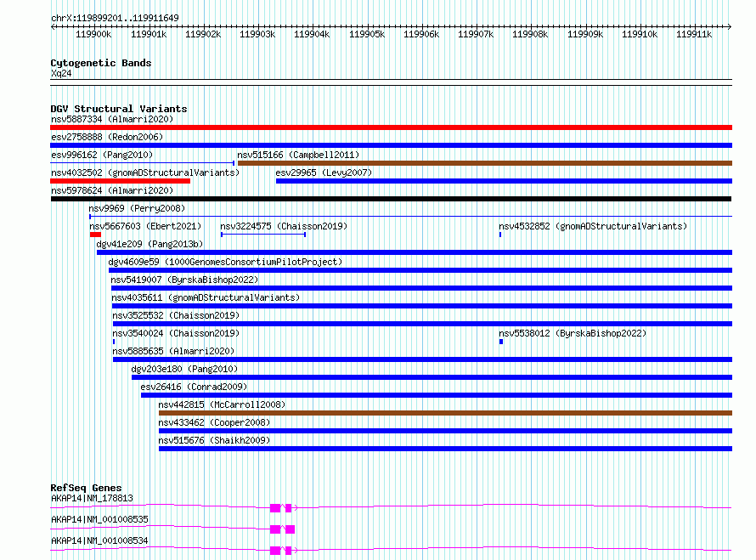This screenshot has width=756, height=560.
Task: Open the nsv9969 (Perry2008) label
Action: (137, 208)
